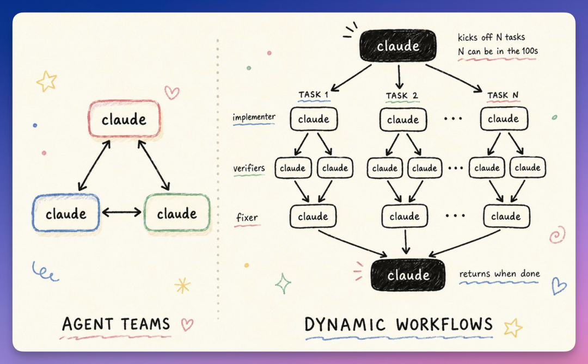Select the 'TASK N' heading

point(503,95)
